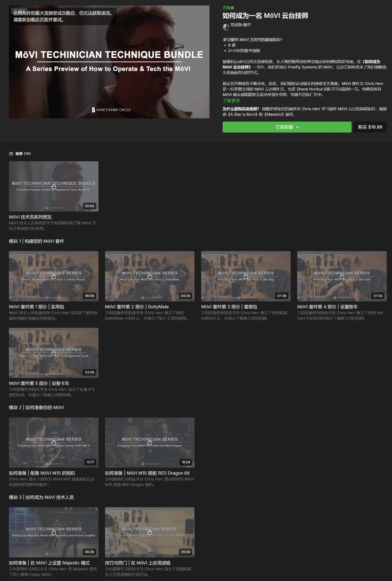Click lock icon on 实用包 video thumbnail

point(54,276)
